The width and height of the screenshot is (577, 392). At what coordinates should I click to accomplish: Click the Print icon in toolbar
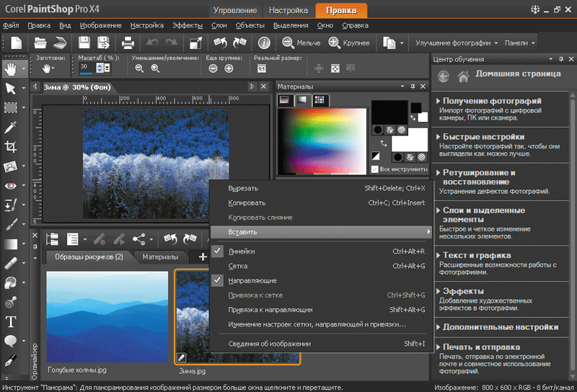click(127, 43)
